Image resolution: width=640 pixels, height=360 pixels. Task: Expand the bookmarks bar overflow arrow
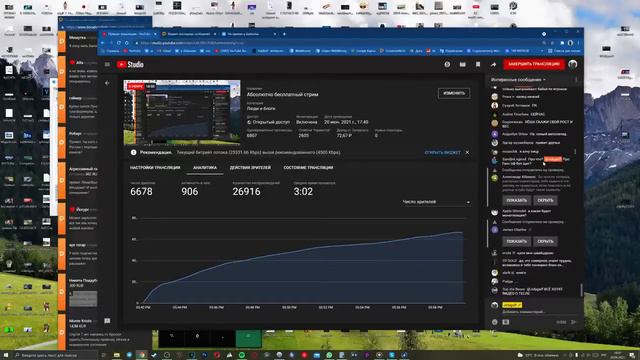(x=542, y=51)
